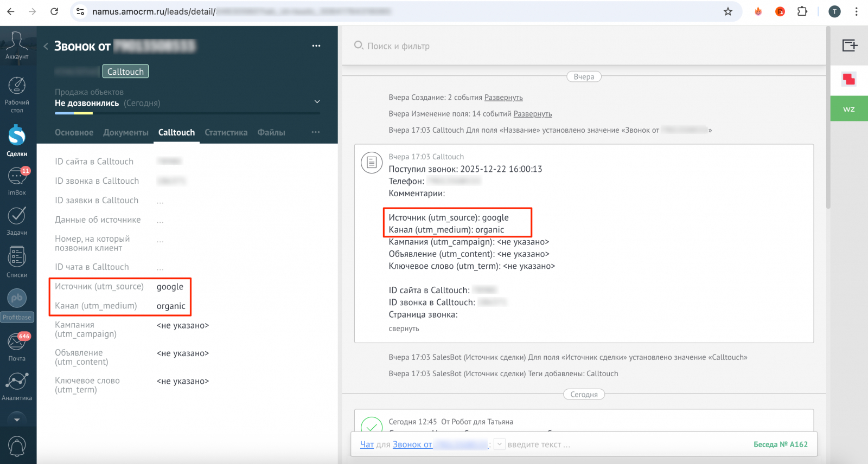This screenshot has width=868, height=464.
Task: Bookmark this page with the star
Action: coord(728,11)
